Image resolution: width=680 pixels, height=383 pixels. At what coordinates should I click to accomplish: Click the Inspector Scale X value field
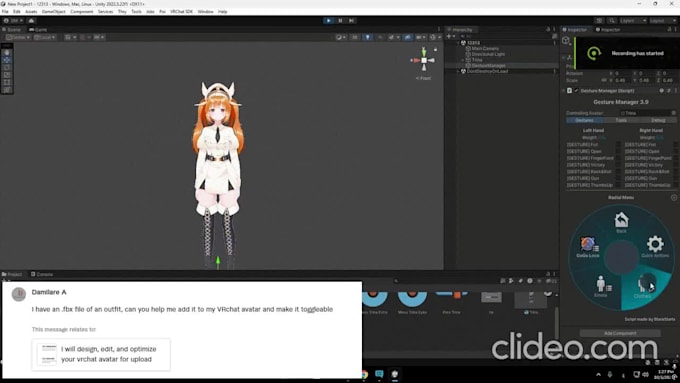[x=623, y=80]
